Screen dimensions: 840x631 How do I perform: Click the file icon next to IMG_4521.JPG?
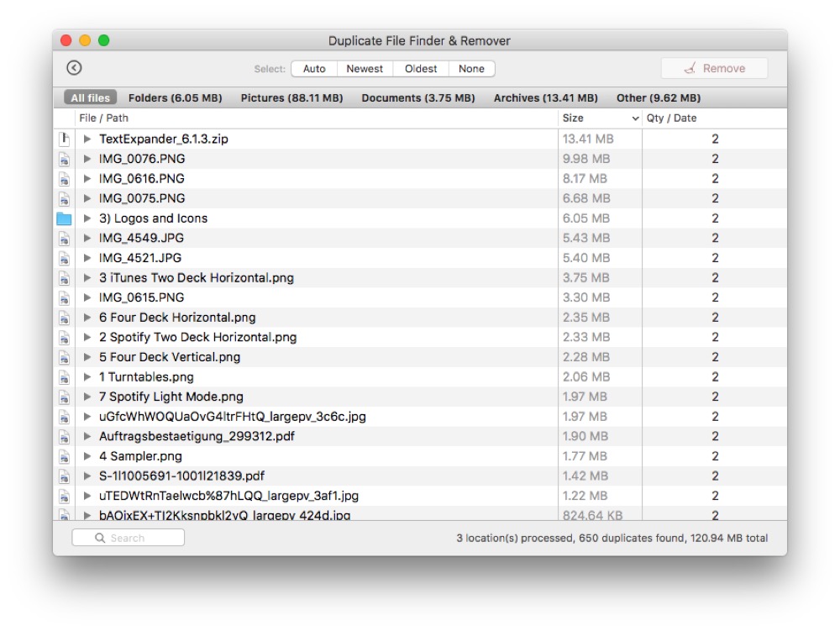click(x=65, y=258)
